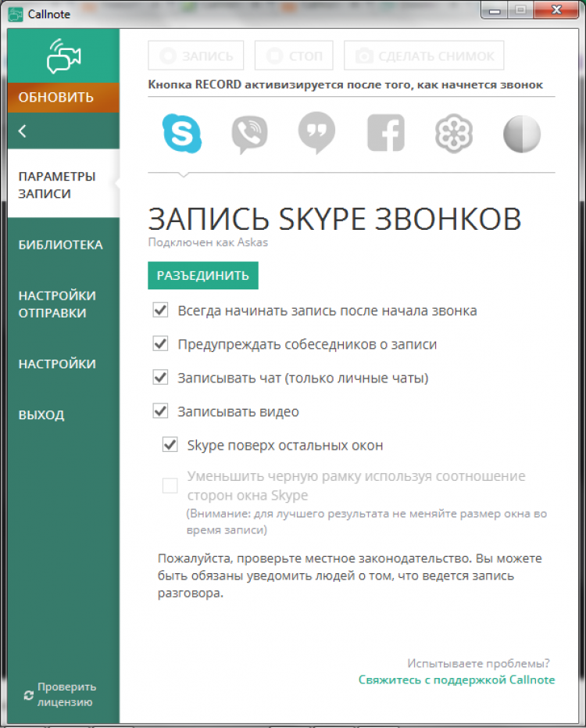Screen dimensions: 586x728
Task: Select the Facebook service icon
Action: pos(385,133)
